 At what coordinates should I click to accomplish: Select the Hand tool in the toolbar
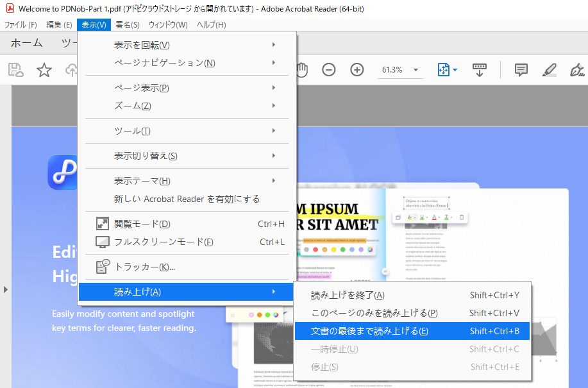pyautogui.click(x=301, y=69)
